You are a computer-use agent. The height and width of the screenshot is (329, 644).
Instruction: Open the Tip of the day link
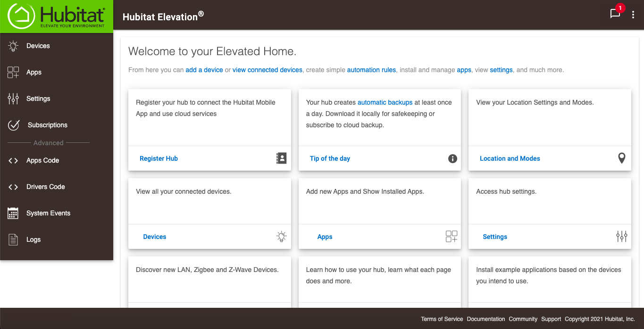[330, 158]
